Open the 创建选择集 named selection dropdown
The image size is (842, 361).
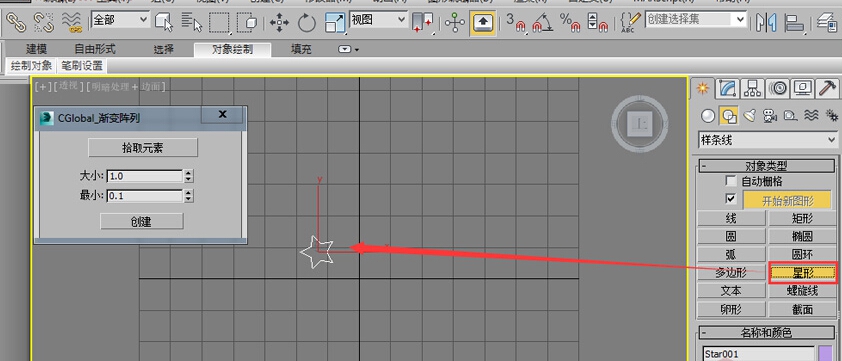pyautogui.click(x=696, y=19)
